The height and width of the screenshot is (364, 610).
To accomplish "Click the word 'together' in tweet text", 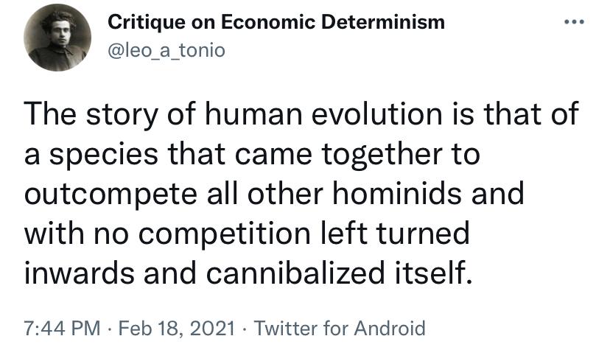I will click(382, 155).
